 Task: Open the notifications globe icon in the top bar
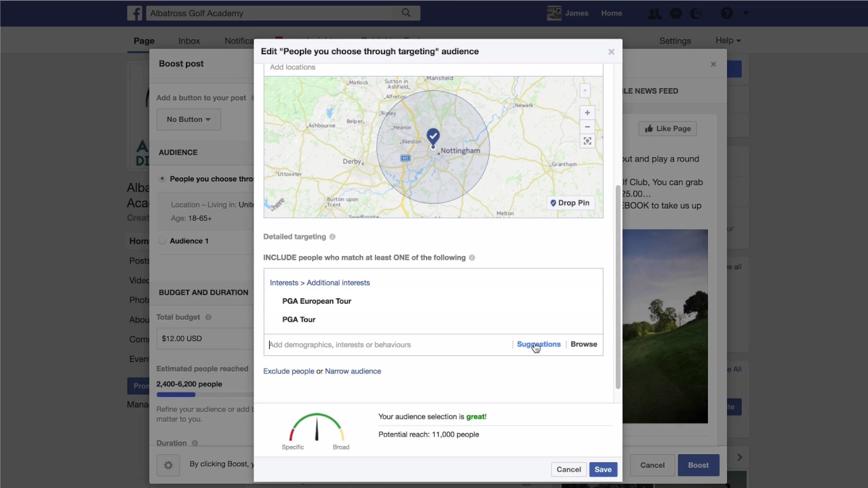click(x=696, y=13)
